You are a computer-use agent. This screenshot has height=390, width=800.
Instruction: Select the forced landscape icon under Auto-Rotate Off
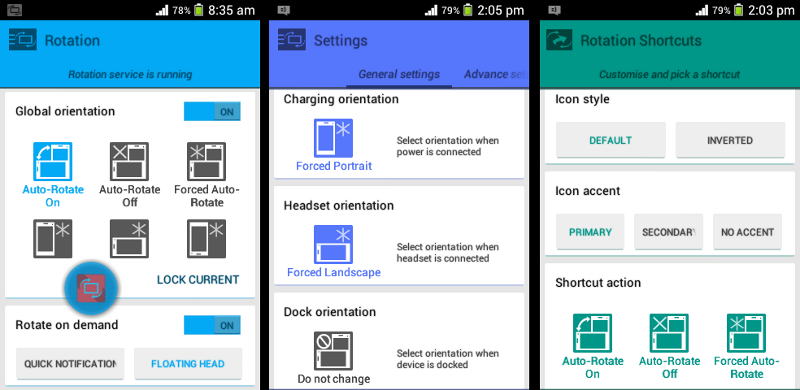pyautogui.click(x=130, y=238)
